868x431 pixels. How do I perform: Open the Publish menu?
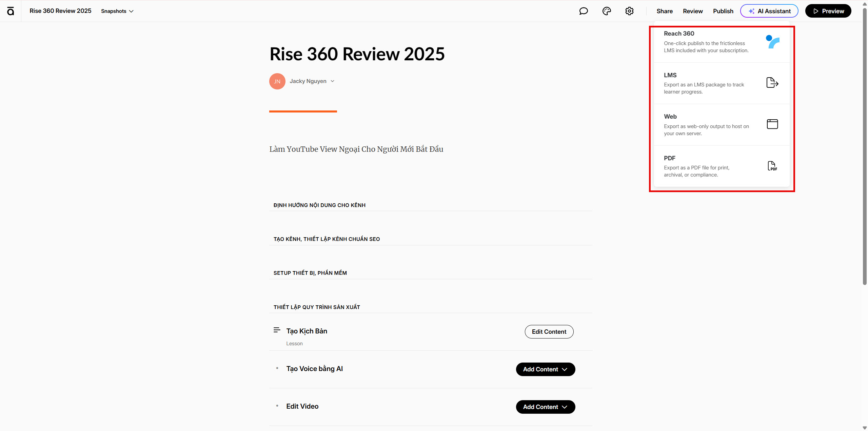723,11
